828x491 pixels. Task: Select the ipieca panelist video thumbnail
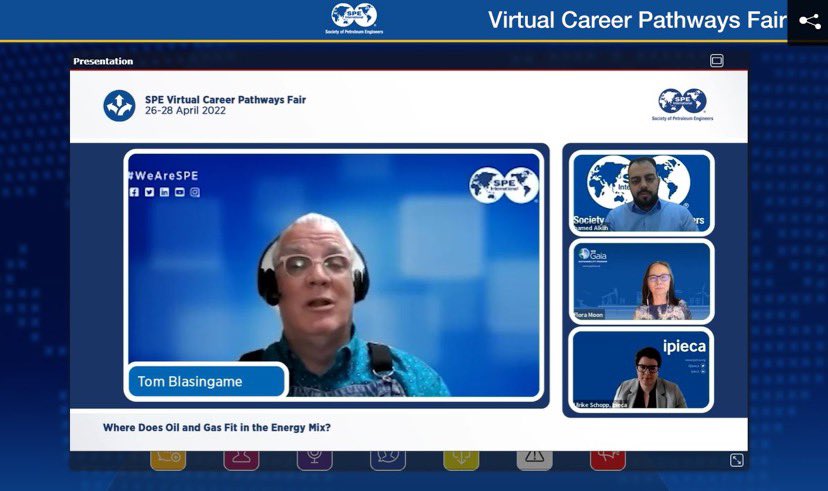(x=642, y=370)
